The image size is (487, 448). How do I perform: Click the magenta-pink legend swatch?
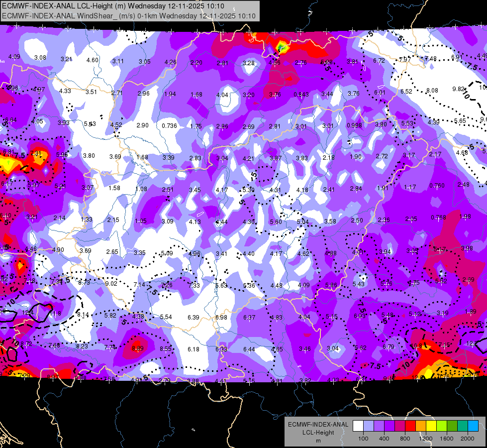[400, 426]
